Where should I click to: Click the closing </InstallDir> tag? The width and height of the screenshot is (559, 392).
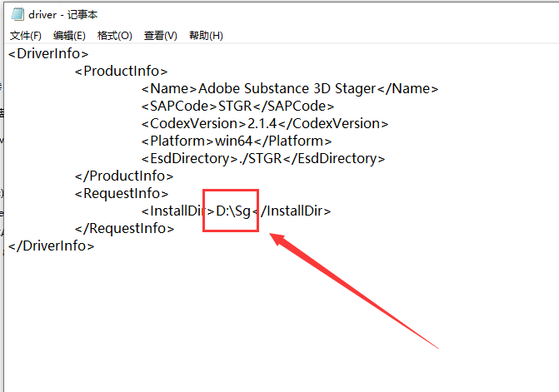(x=292, y=211)
